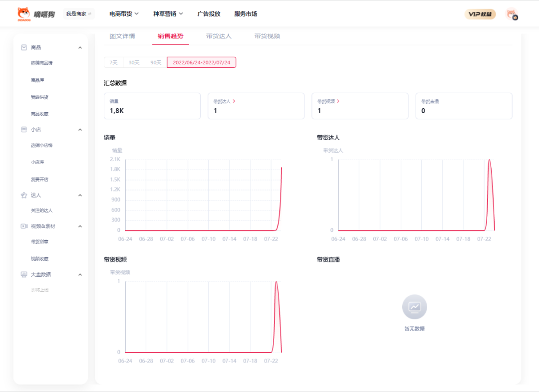Click the peak in 带货视频 chart
Viewport: 539px width, 392px height.
pos(276,283)
